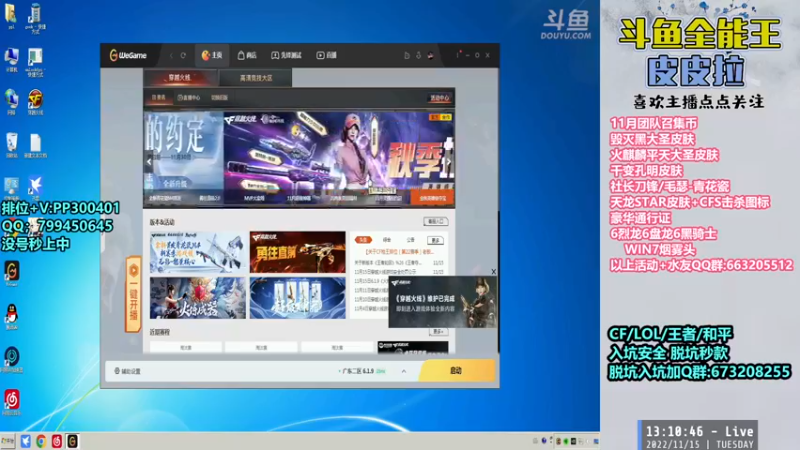Open the 新建文本文档 file icon
Screen dimensions: 800x450
35,145
